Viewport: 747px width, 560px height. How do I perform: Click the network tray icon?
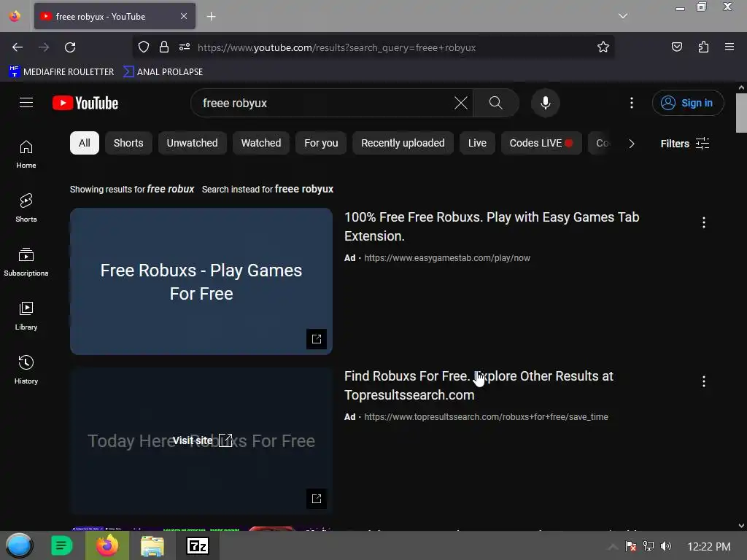pos(649,546)
